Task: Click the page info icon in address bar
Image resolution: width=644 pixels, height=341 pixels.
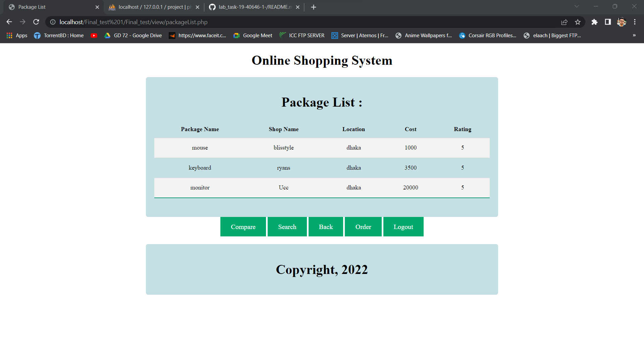Action: coord(53,22)
